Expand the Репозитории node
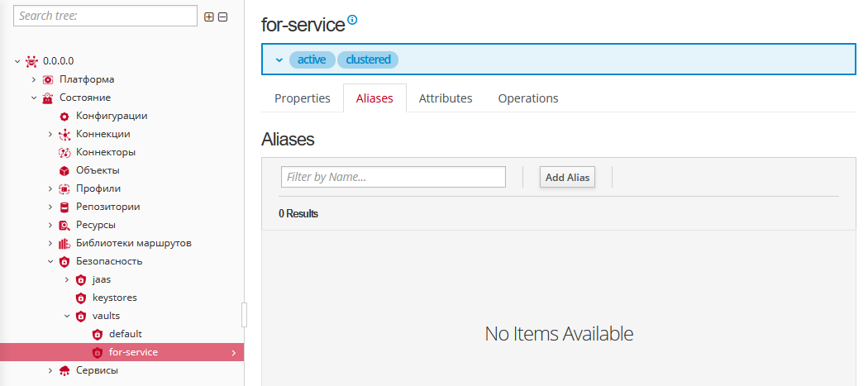868x386 pixels. tap(50, 207)
